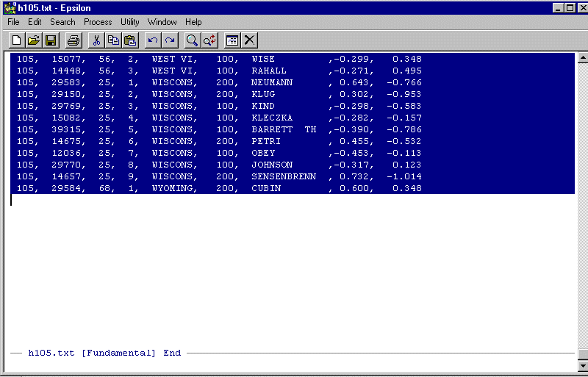Open the Utility menu
Viewport: 588px width, 377px height.
(x=130, y=22)
